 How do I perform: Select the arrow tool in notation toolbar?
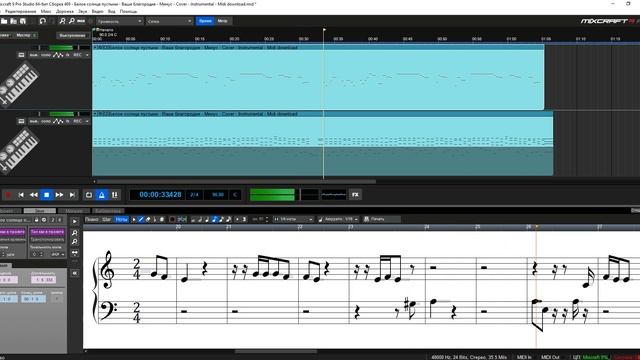click(x=134, y=220)
